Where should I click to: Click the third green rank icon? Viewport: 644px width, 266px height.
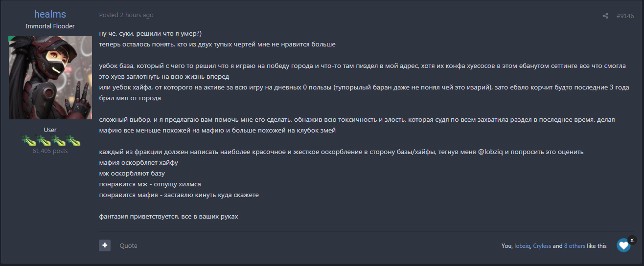pos(58,140)
